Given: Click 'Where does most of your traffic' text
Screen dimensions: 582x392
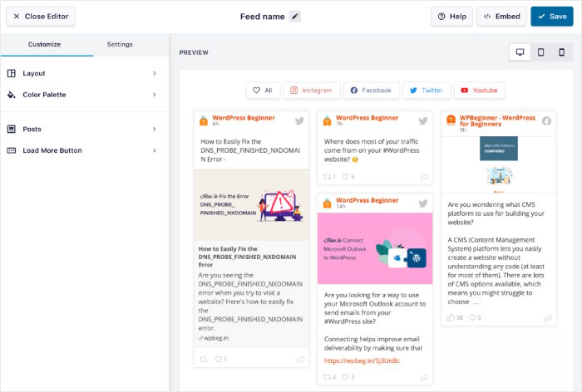Looking at the screenshot, I should pos(371,141).
